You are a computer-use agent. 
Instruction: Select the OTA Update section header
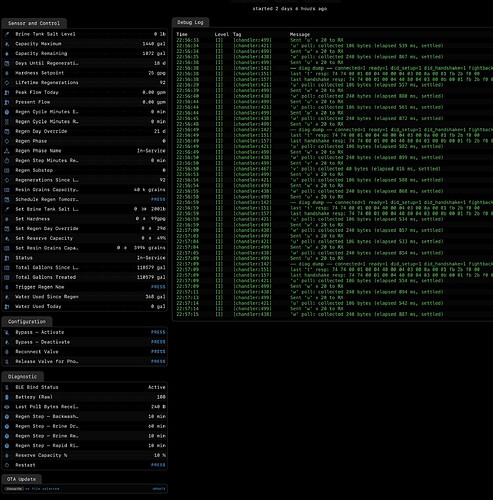21,479
